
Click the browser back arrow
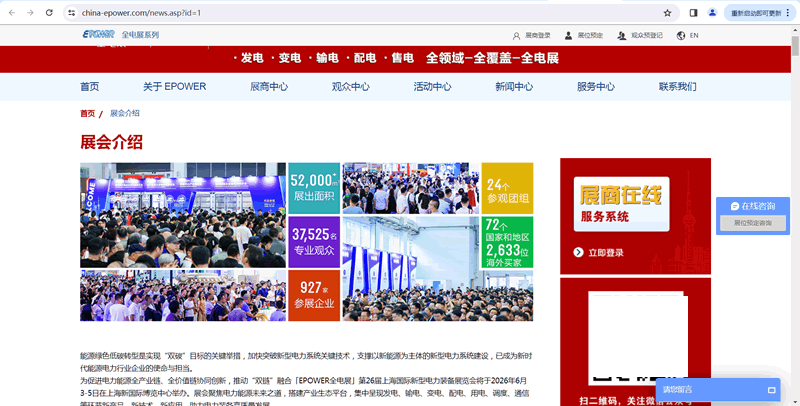coord(10,13)
